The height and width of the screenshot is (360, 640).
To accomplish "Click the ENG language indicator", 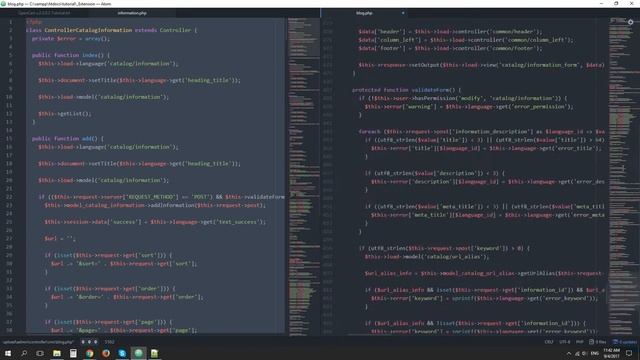I will (595, 353).
